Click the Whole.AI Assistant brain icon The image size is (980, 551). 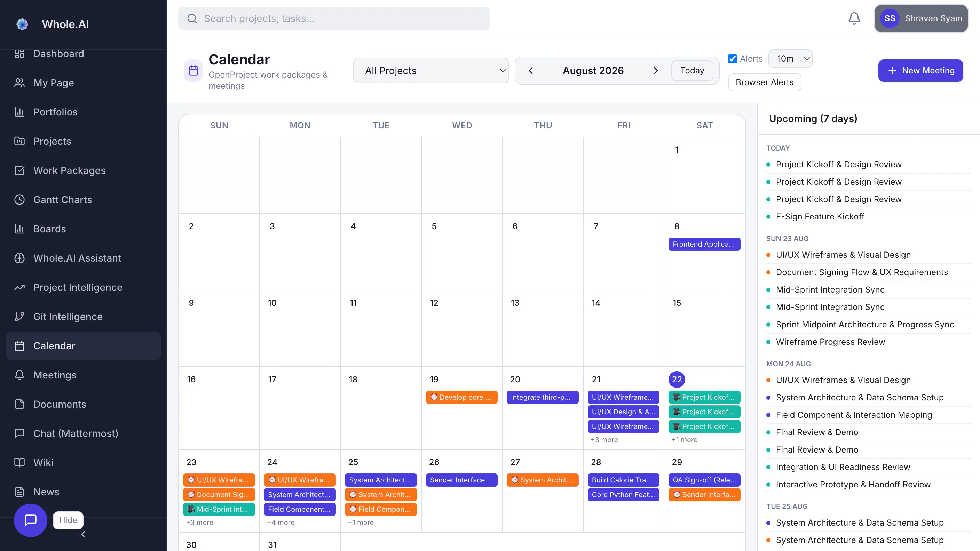pos(19,258)
